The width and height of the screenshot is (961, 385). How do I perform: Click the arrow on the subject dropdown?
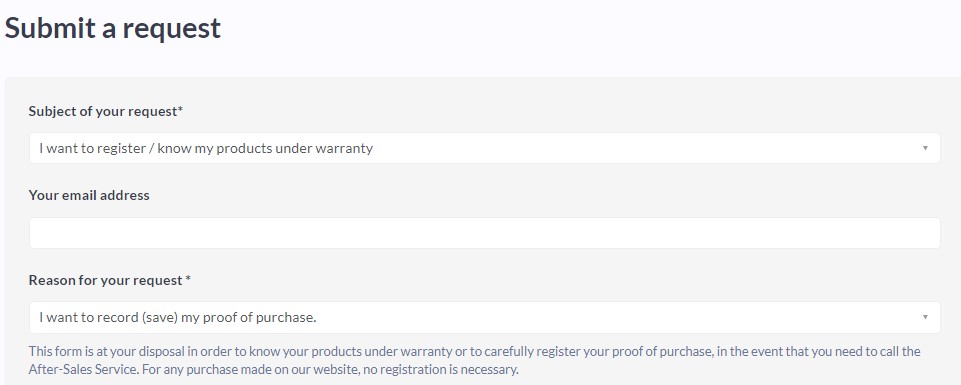click(925, 148)
